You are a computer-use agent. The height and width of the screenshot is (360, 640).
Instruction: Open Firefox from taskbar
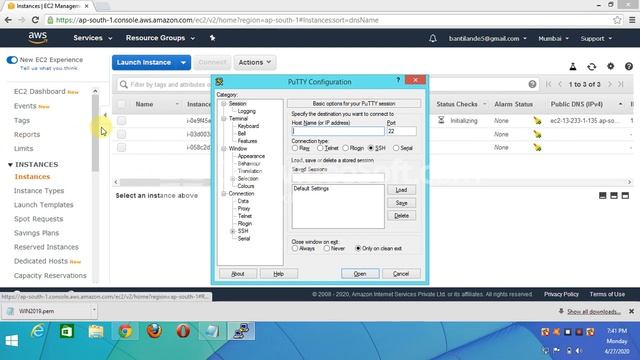154,331
